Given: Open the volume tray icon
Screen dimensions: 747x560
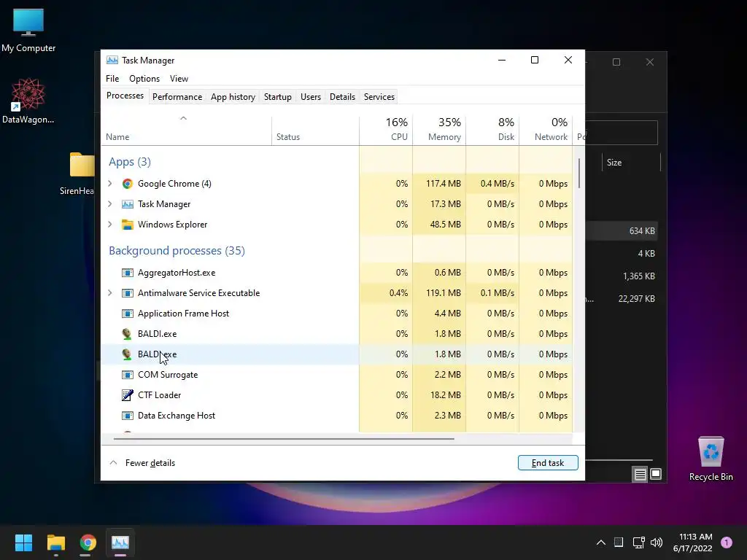Looking at the screenshot, I should (657, 542).
